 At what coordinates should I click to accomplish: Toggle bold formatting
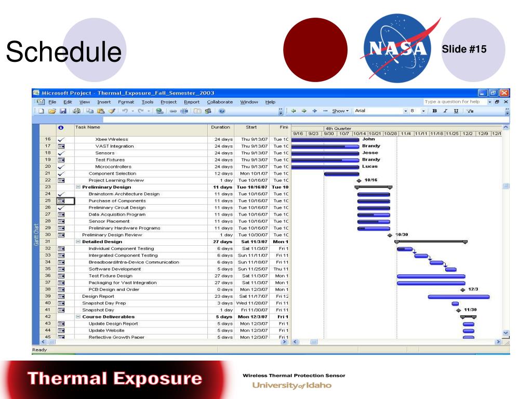pos(435,111)
